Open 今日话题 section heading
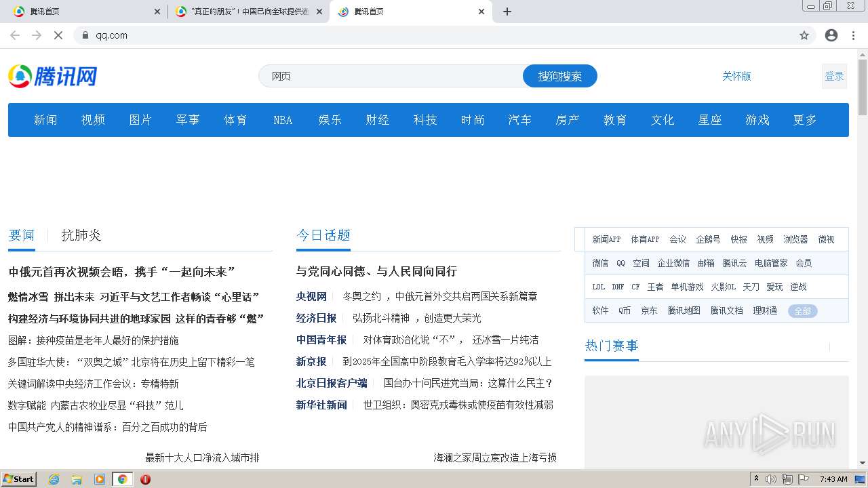Image resolution: width=868 pixels, height=488 pixels. pos(323,235)
